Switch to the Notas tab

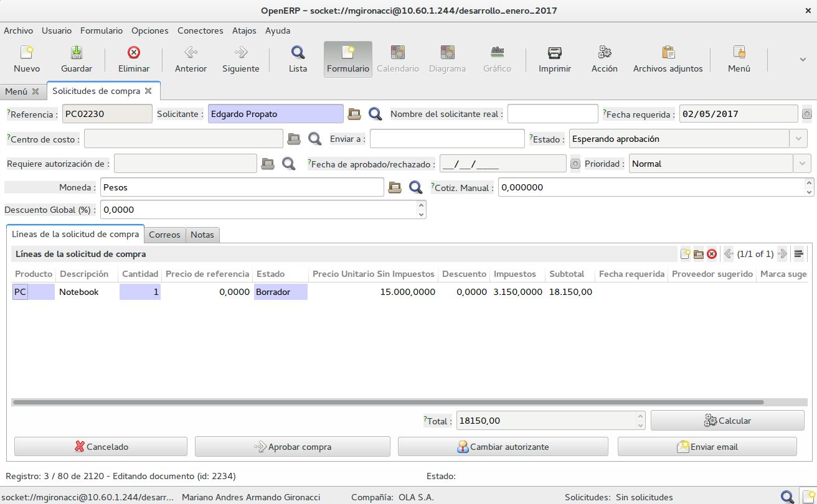[x=202, y=235]
